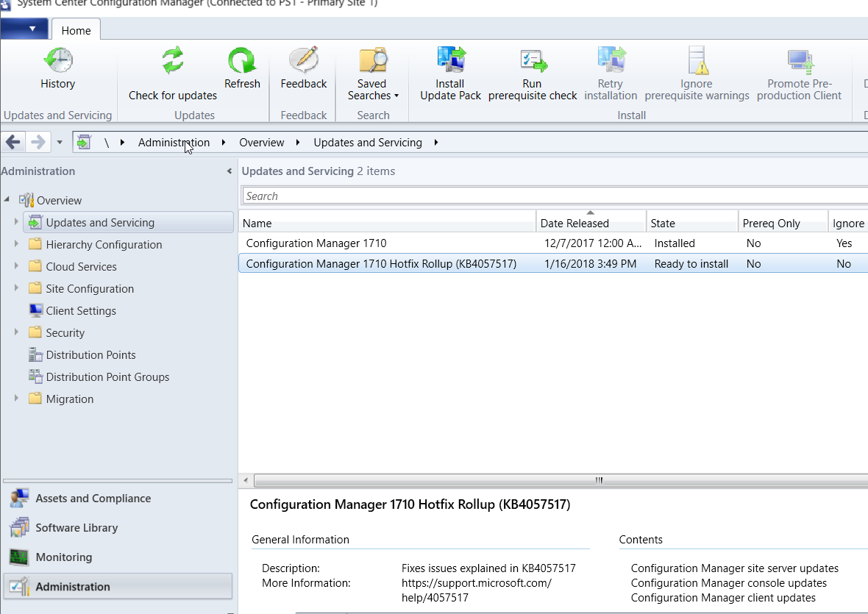
Task: Open Saved Searches dropdown
Action: pos(372,74)
